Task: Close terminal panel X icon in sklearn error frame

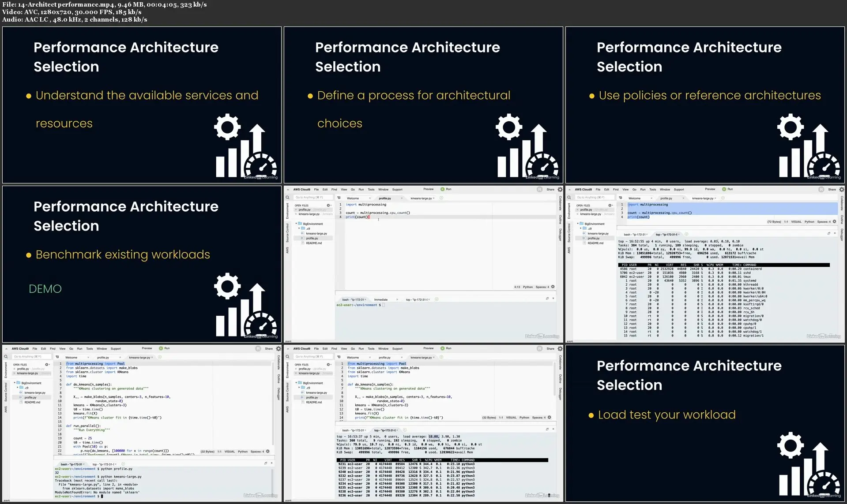Action: point(271,463)
